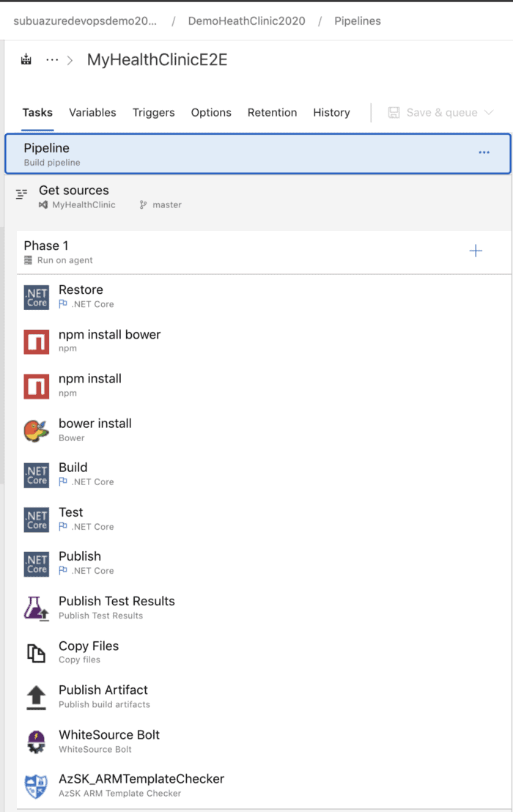
Task: Select the npm install bower task name
Action: 110,334
